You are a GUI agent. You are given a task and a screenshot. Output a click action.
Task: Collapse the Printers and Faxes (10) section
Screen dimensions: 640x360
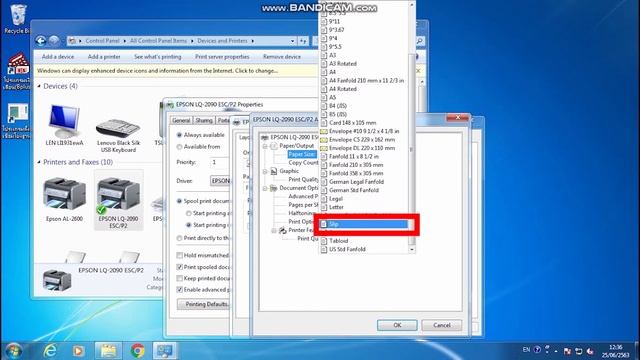pos(39,162)
